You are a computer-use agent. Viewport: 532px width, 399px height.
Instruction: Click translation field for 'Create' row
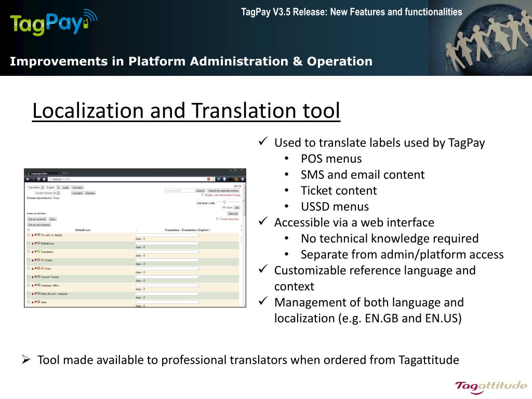tap(167, 260)
